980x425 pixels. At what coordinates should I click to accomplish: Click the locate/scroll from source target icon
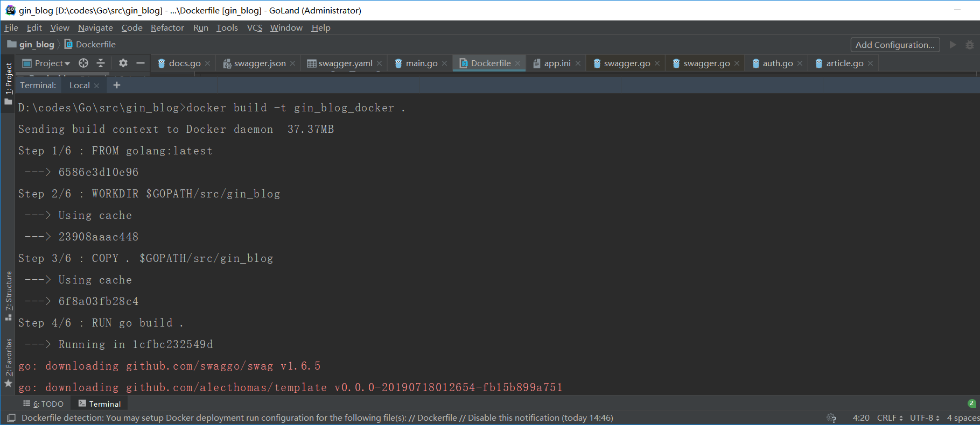point(83,63)
